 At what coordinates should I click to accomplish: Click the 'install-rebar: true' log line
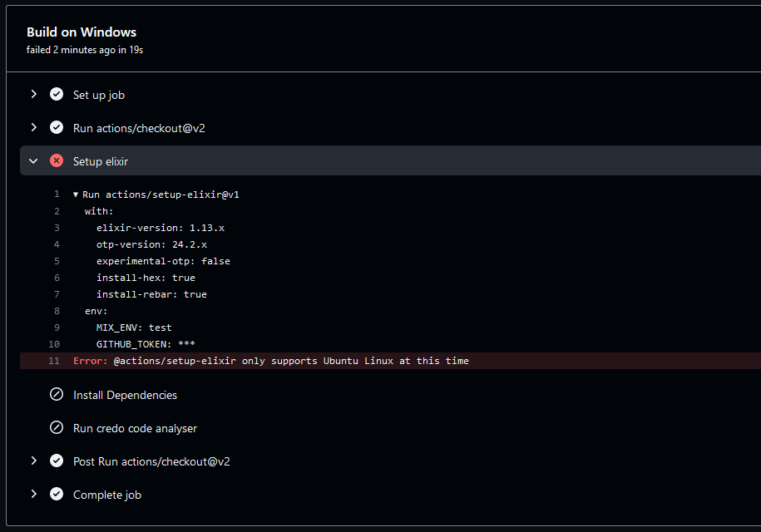coord(151,294)
